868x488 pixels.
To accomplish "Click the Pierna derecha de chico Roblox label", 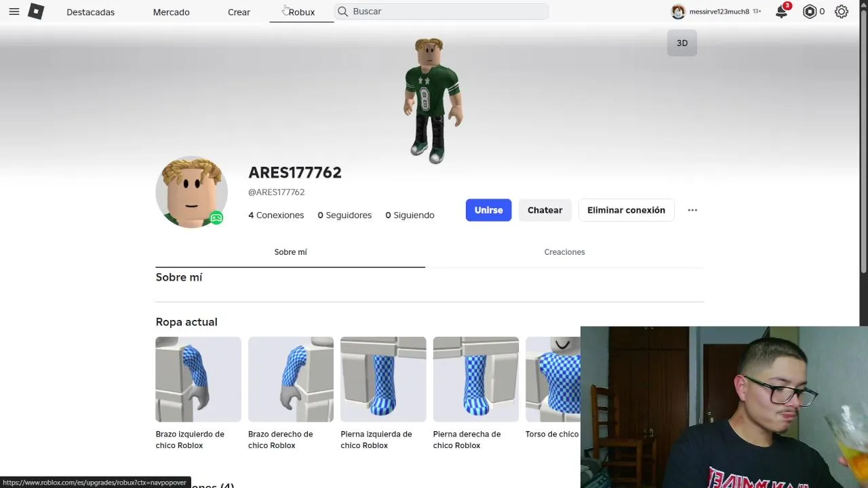I will [x=467, y=440].
